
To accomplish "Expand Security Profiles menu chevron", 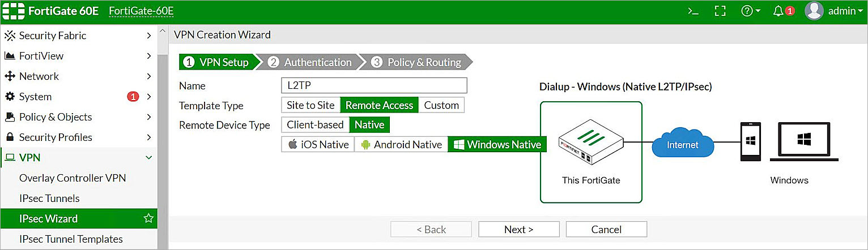I will coord(148,137).
